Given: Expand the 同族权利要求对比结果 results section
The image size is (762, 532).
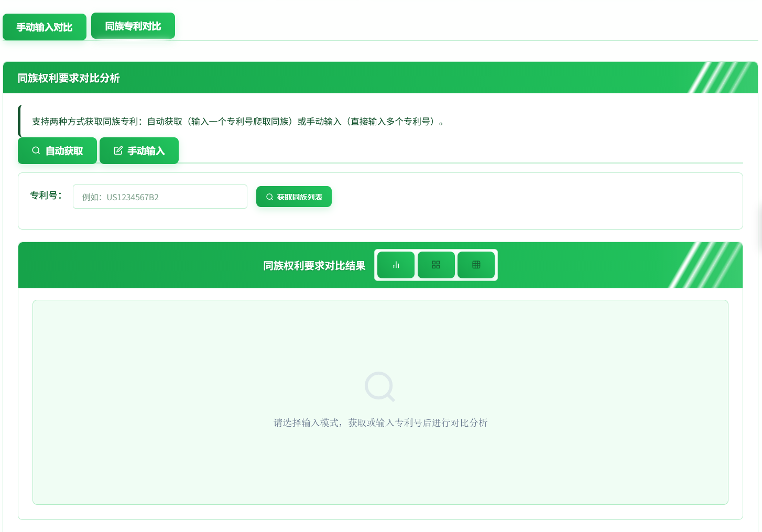Looking at the screenshot, I should 314,266.
